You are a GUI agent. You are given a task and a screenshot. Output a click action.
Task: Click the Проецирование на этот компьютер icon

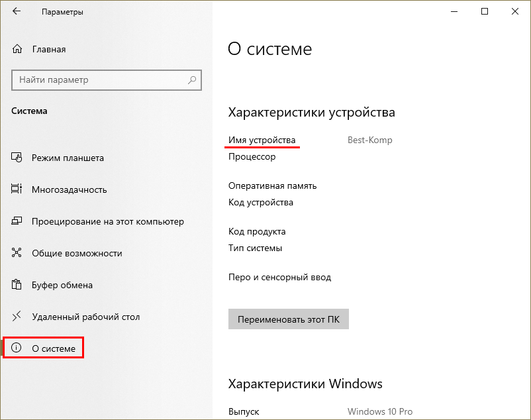[x=18, y=221]
